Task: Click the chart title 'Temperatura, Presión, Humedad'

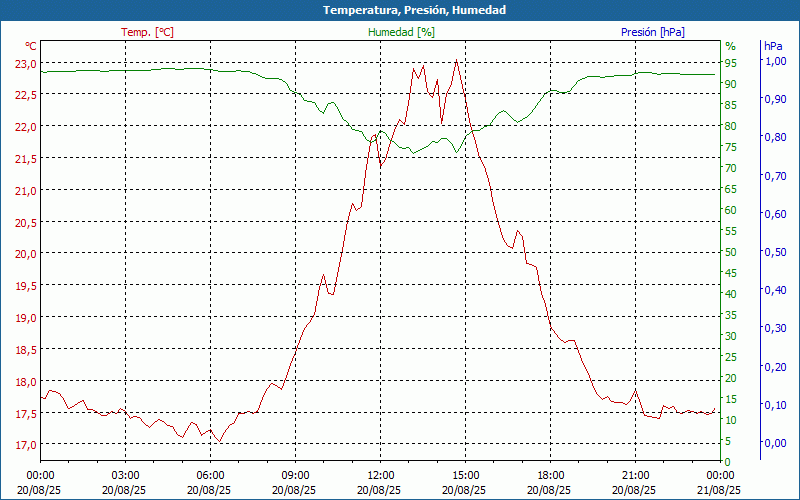Action: coord(414,10)
